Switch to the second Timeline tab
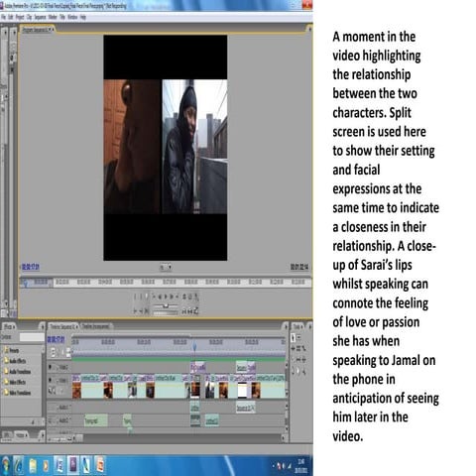 [95, 326]
